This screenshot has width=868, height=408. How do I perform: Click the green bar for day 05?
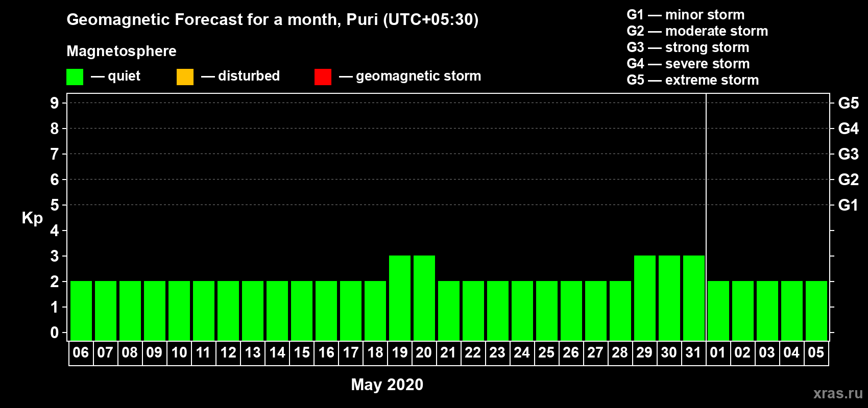(x=816, y=311)
